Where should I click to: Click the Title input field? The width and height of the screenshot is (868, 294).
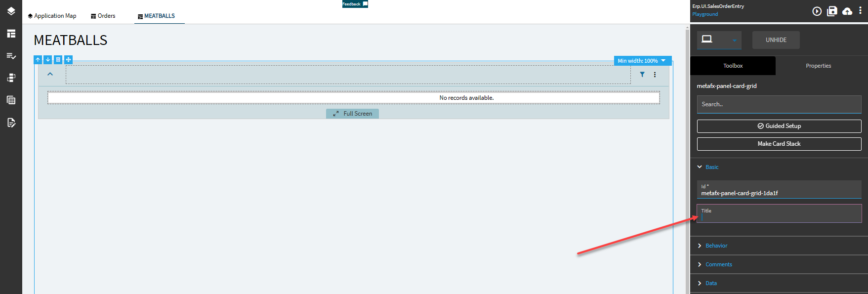coord(779,213)
